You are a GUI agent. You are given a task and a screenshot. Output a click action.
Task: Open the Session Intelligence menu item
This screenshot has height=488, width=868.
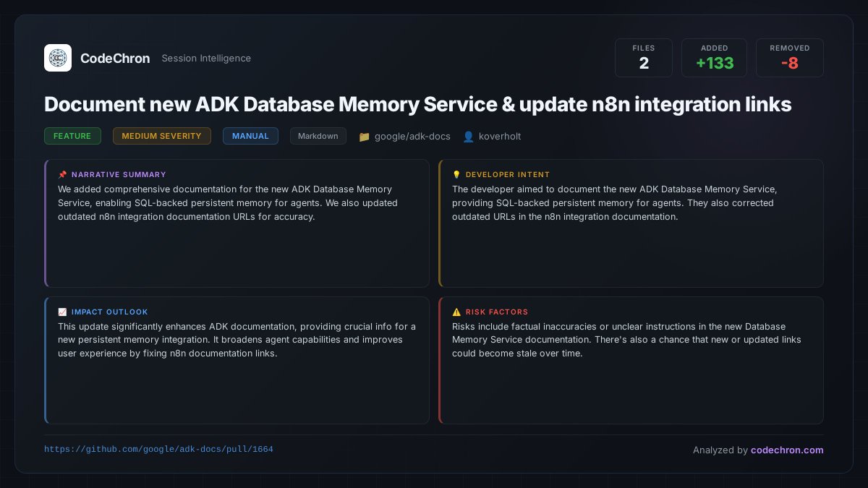(206, 59)
